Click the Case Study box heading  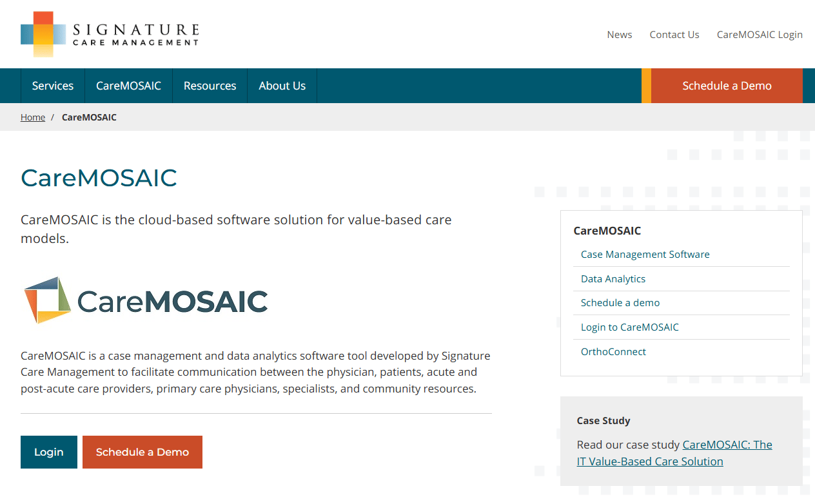tap(604, 421)
